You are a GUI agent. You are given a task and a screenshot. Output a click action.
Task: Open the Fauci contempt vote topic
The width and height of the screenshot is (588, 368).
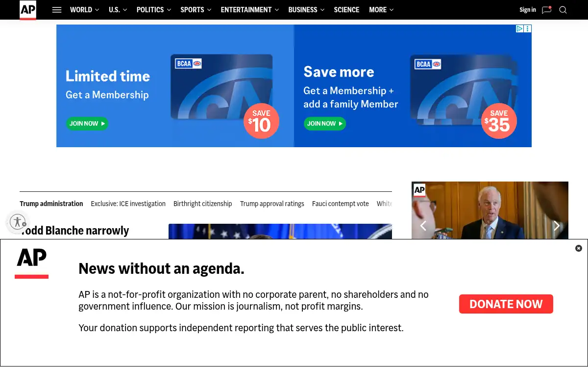point(341,204)
